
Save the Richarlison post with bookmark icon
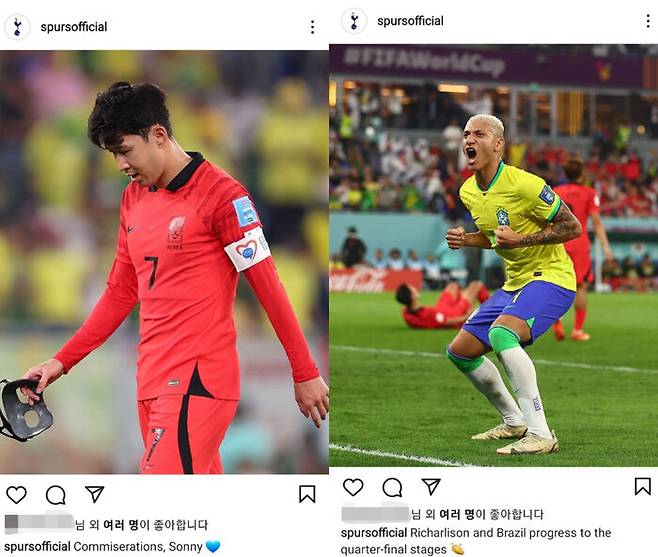click(642, 486)
